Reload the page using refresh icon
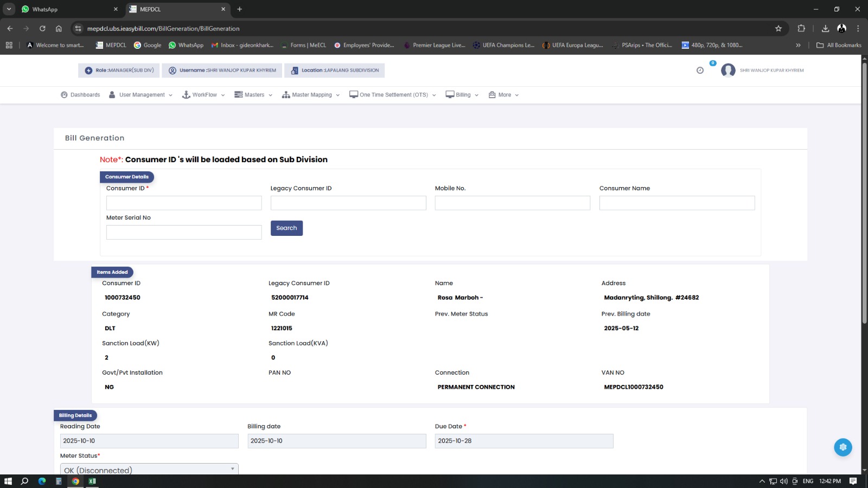This screenshot has height=488, width=868. [42, 29]
